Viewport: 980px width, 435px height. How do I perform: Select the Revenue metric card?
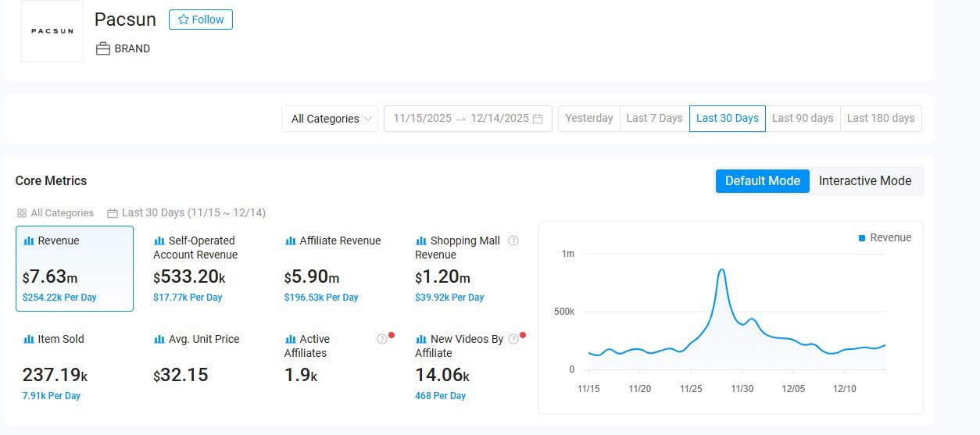point(74,269)
